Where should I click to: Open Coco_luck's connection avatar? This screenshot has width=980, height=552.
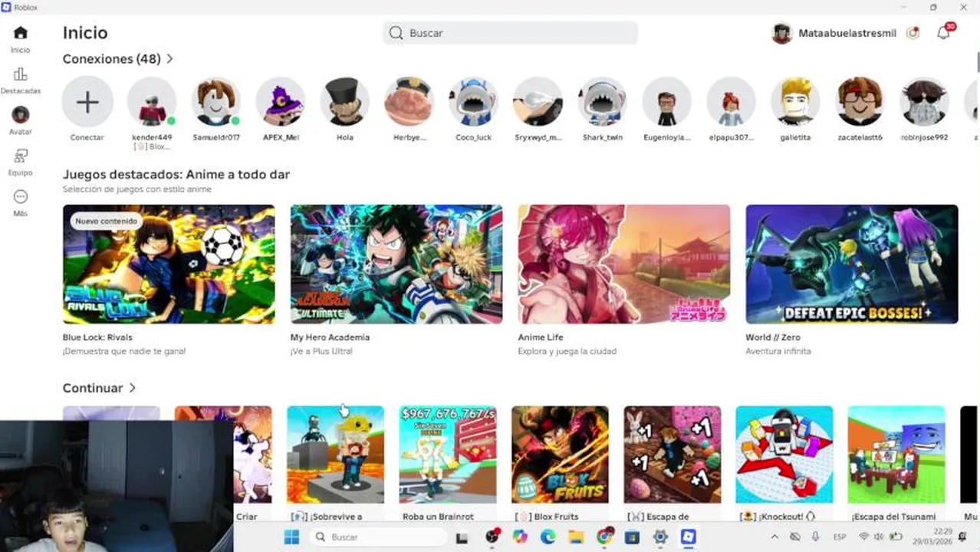pos(474,102)
